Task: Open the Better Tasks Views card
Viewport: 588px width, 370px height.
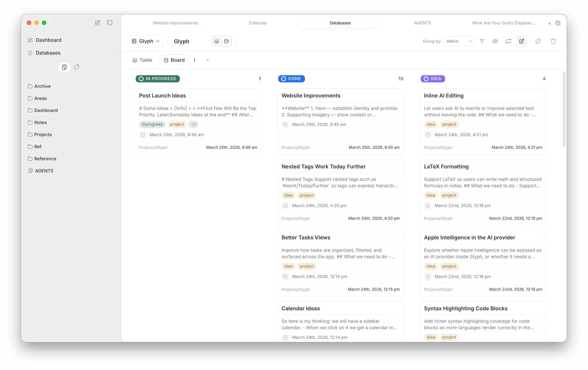Action: (x=341, y=264)
